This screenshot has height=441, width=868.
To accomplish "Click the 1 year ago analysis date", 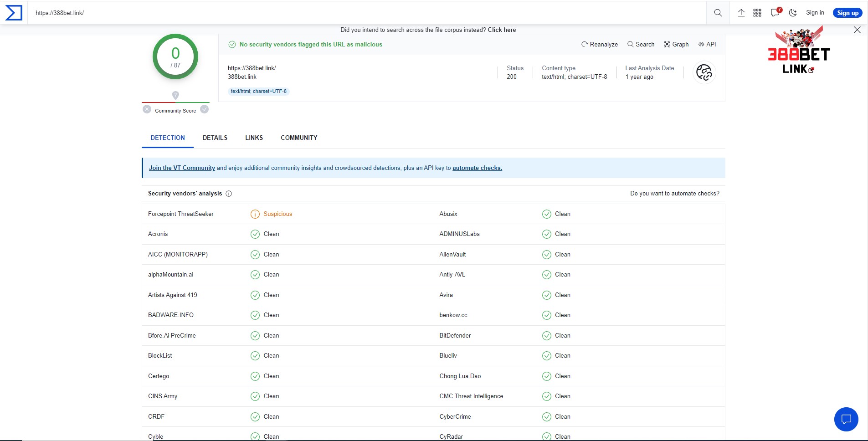I will 639,77.
